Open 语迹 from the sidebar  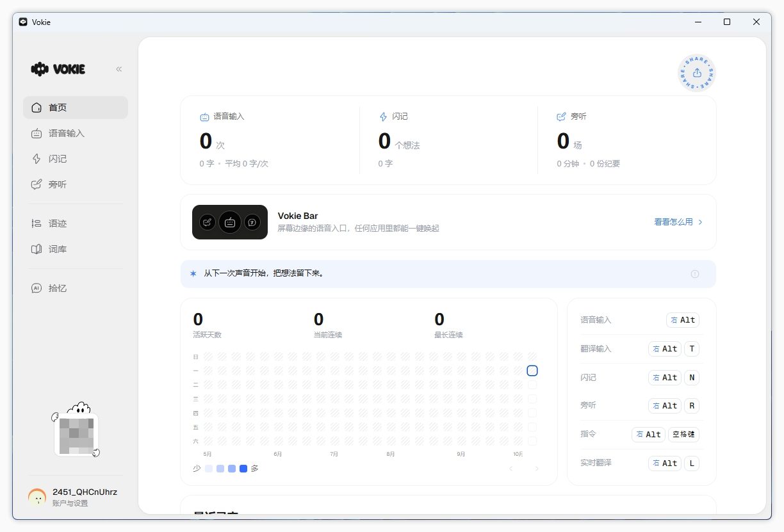pos(76,223)
